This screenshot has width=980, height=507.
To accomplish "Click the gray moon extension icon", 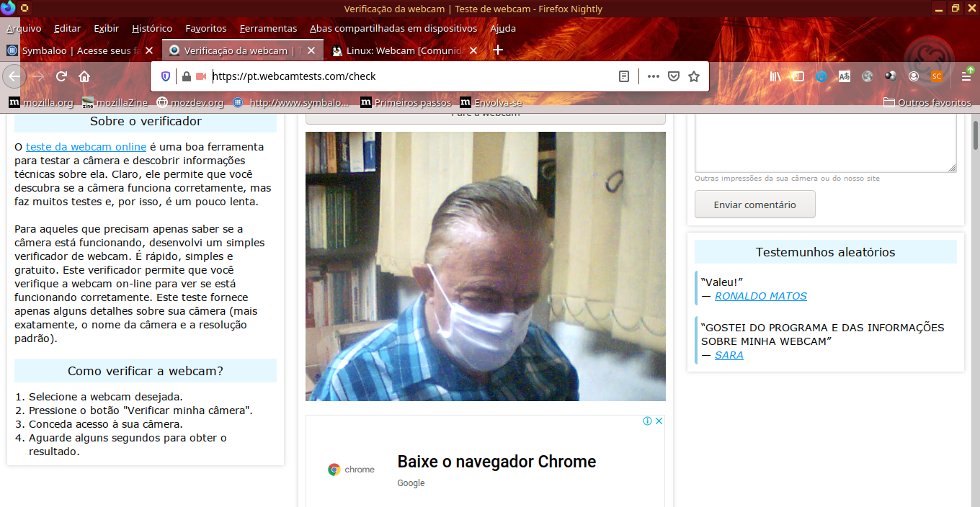I will (x=868, y=76).
